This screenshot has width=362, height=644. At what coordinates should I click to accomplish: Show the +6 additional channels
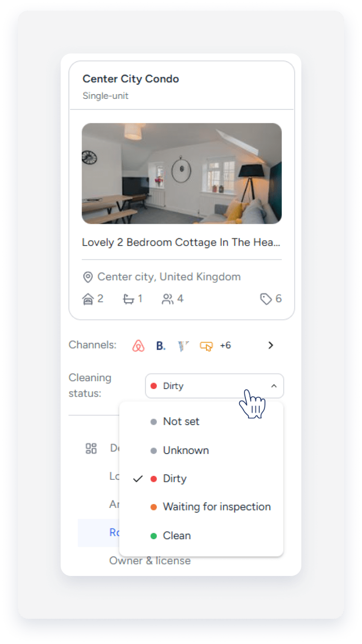point(225,345)
